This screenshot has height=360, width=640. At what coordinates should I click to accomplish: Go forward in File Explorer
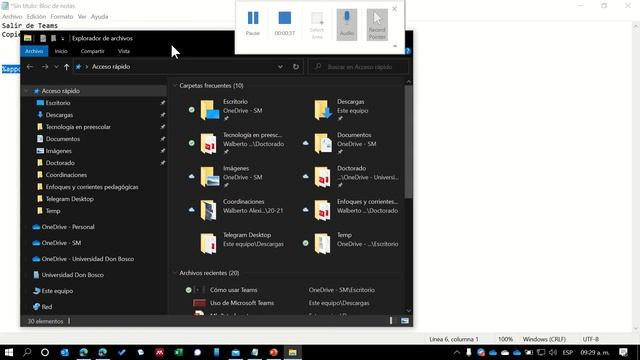pyautogui.click(x=45, y=67)
